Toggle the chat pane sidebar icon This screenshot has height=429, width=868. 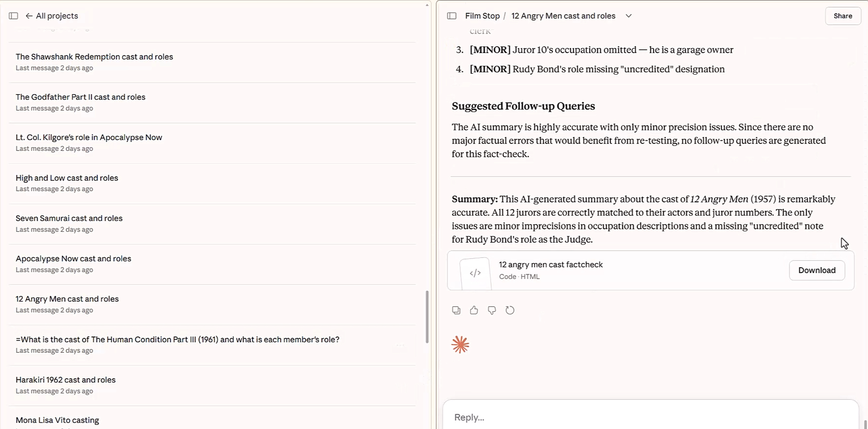(x=451, y=16)
